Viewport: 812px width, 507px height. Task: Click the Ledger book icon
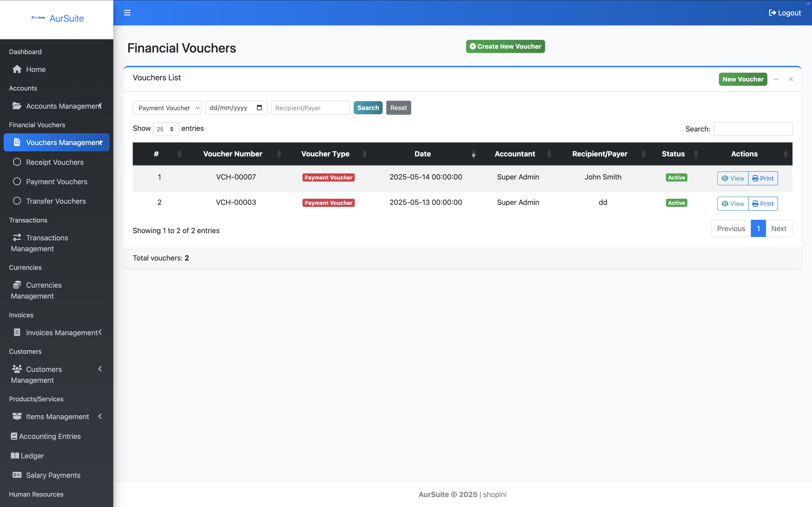[15, 456]
